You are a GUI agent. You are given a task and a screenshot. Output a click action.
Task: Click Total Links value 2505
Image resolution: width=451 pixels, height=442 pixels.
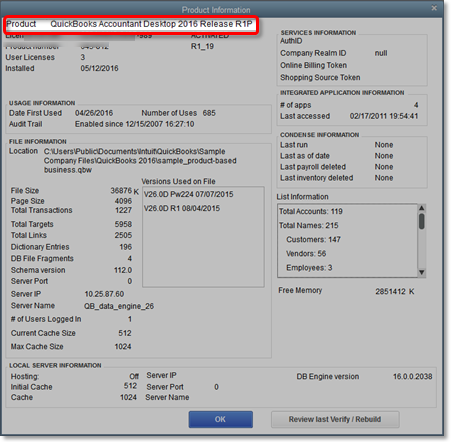[x=123, y=235]
